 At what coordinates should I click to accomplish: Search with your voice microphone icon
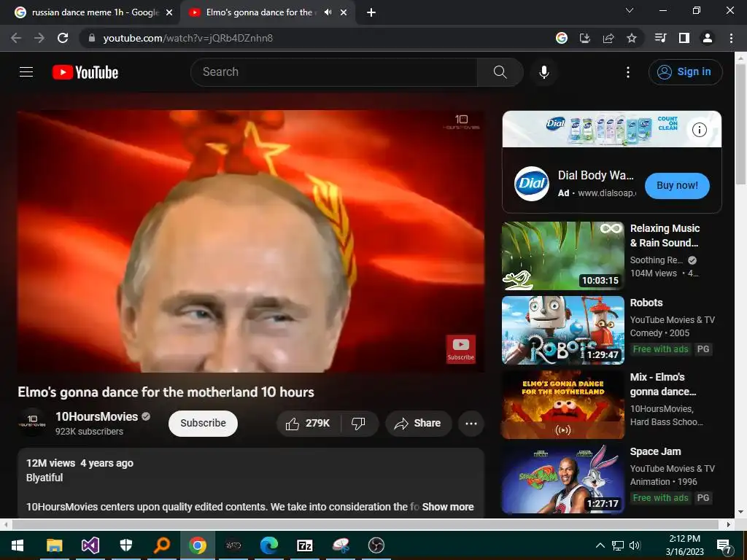click(544, 72)
